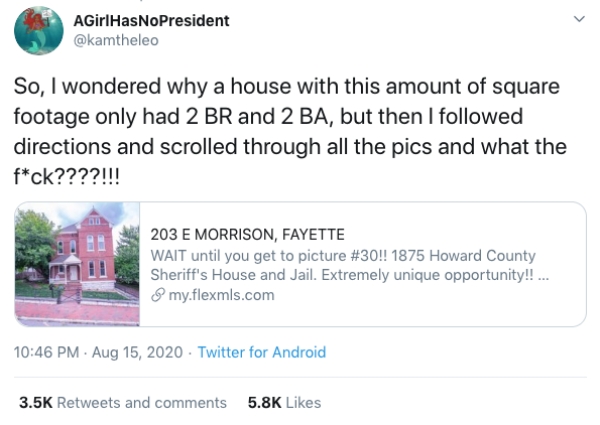
Task: Click the @kamtheleo handle
Action: (x=117, y=40)
